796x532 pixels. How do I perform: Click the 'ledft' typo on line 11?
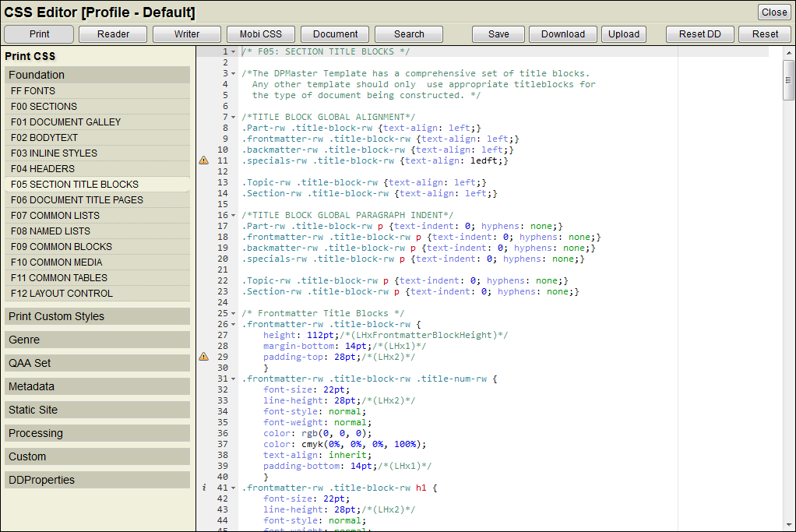click(x=484, y=161)
